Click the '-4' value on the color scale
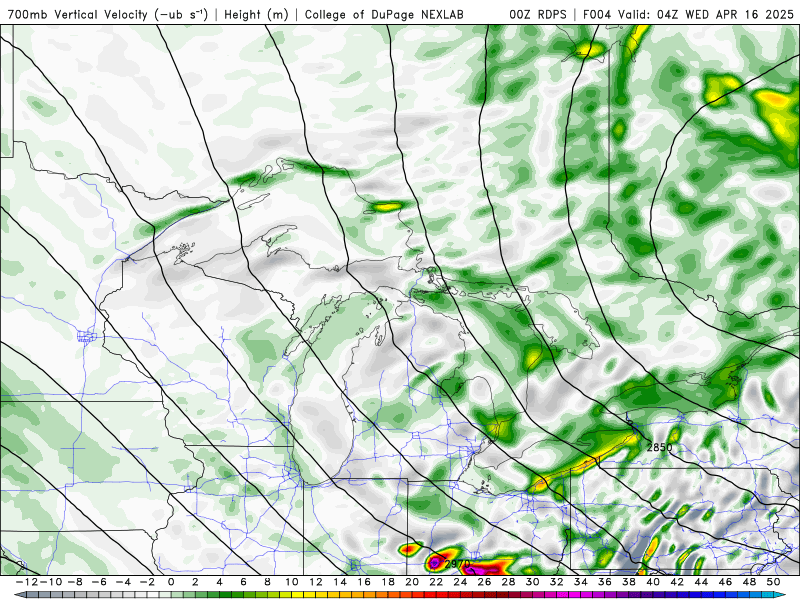This screenshot has height=600, width=800. point(124,582)
